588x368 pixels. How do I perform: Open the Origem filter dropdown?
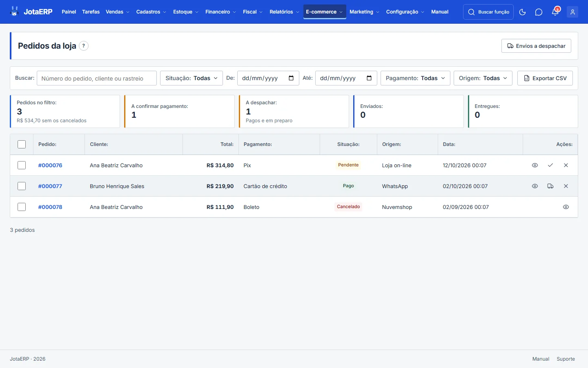point(483,78)
